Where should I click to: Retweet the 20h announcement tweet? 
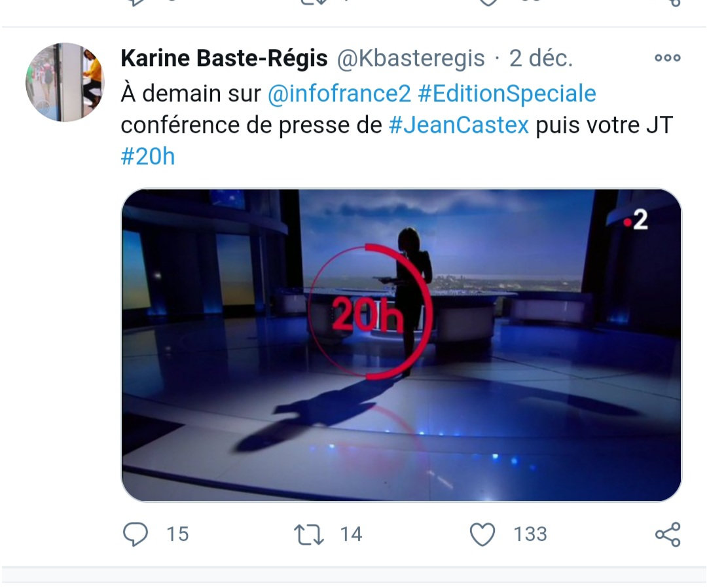coord(309,534)
